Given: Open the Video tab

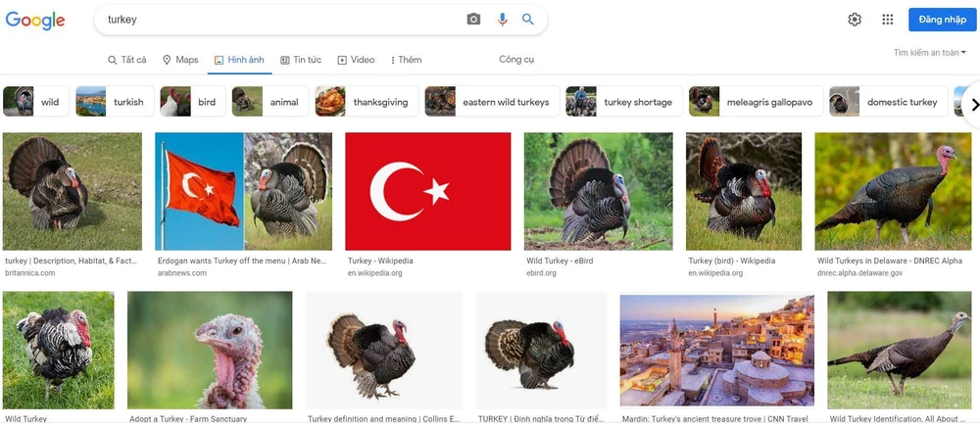Looking at the screenshot, I should click(357, 60).
